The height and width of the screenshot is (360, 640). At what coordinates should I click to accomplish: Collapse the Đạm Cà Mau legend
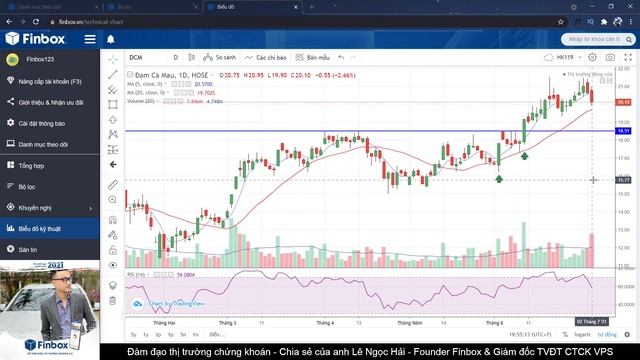[x=130, y=75]
